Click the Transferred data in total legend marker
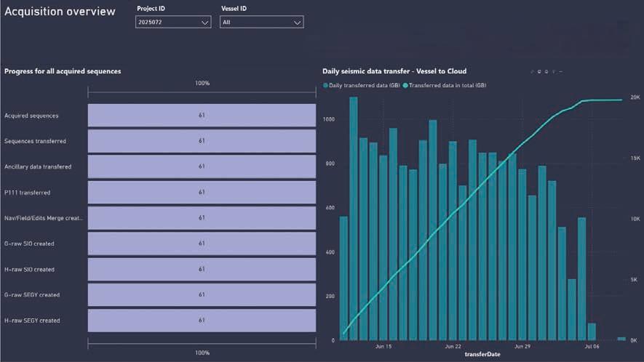Screen dimensions: 644x362 pos(405,85)
